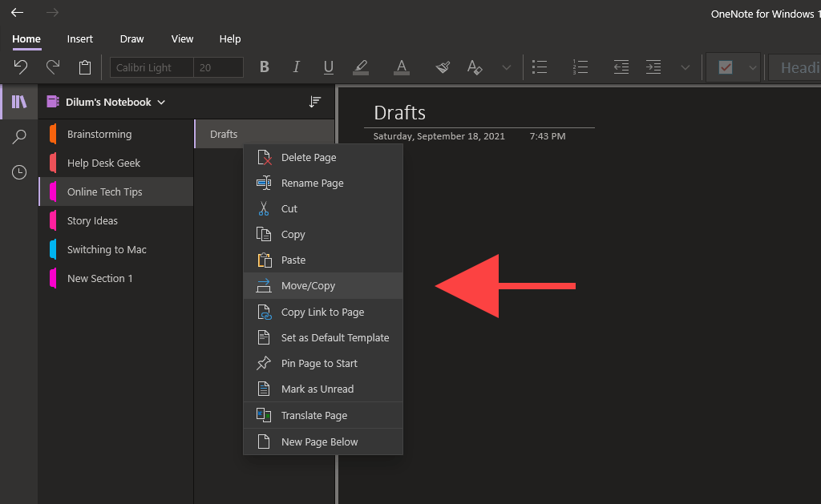Image resolution: width=821 pixels, height=504 pixels.
Task: Select New Section 1
Action: 115,278
